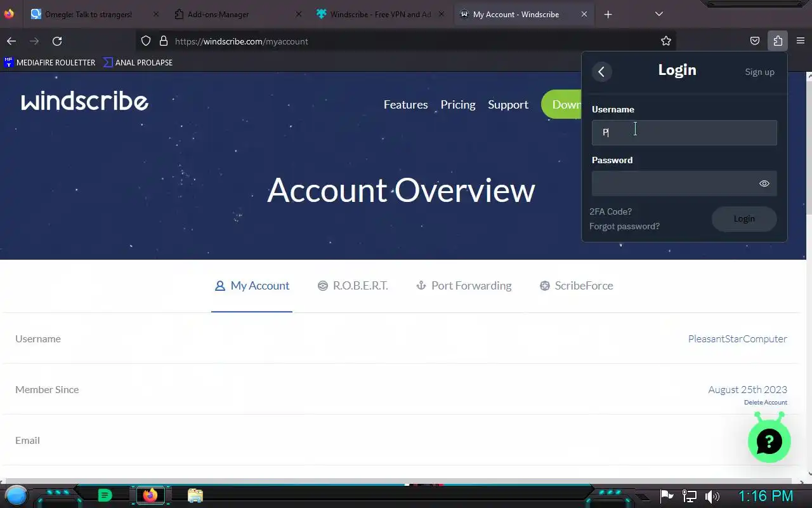This screenshot has width=812, height=508.
Task: Reload the current page
Action: [x=57, y=41]
